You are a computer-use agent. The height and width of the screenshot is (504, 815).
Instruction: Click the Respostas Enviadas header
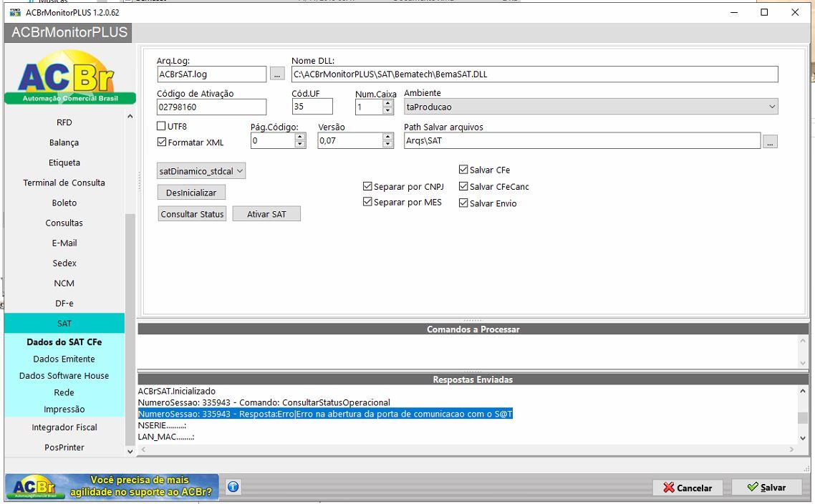click(473, 379)
